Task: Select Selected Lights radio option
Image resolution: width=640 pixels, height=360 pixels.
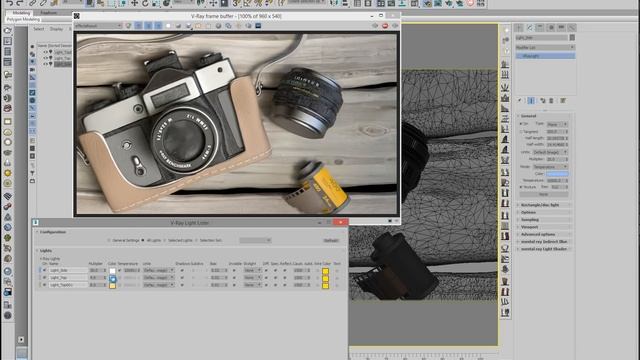Action: coord(165,240)
